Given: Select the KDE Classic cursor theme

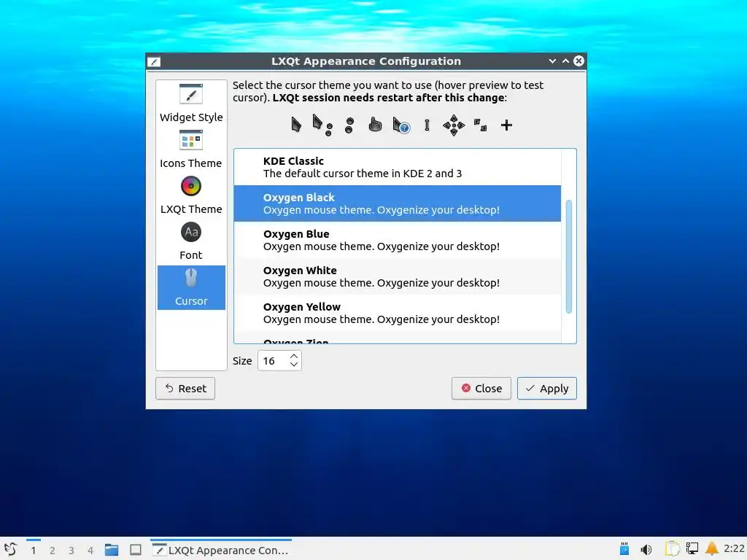Looking at the screenshot, I should (x=398, y=167).
